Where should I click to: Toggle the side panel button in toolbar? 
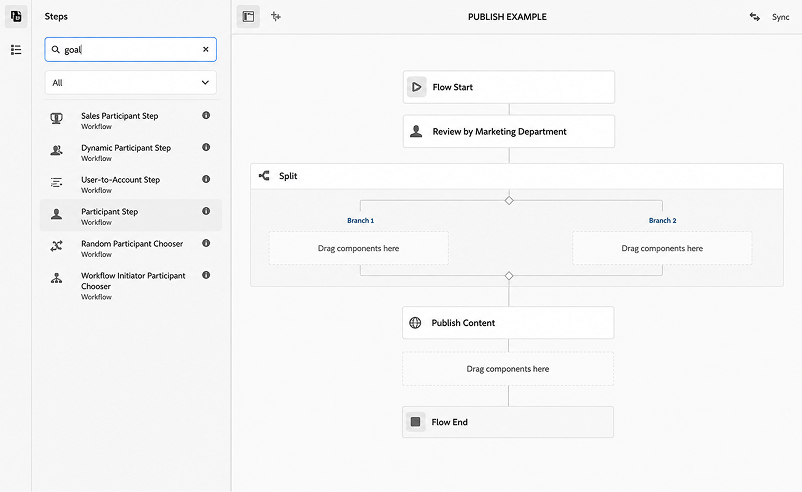click(x=248, y=16)
